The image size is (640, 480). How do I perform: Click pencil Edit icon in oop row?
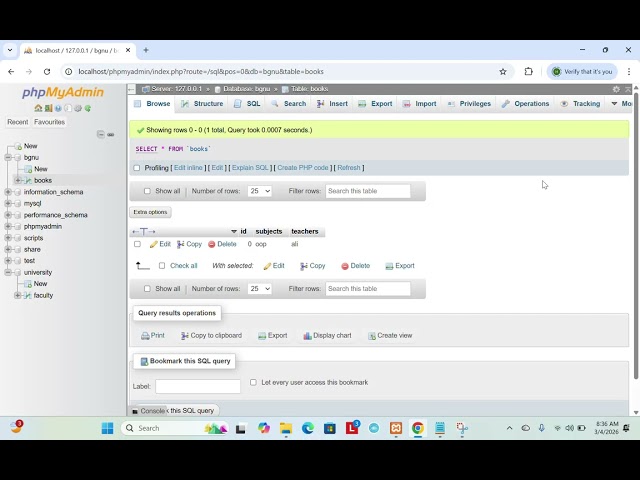153,244
